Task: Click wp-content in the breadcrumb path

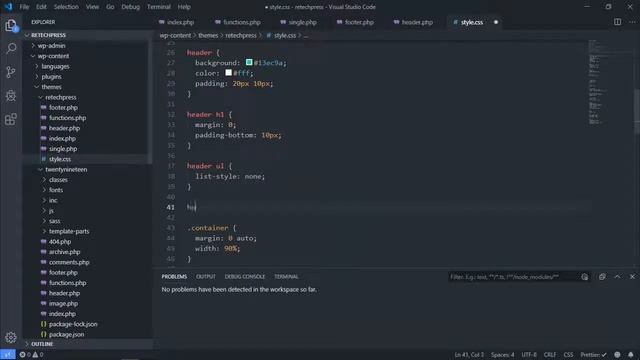Action: (175, 36)
